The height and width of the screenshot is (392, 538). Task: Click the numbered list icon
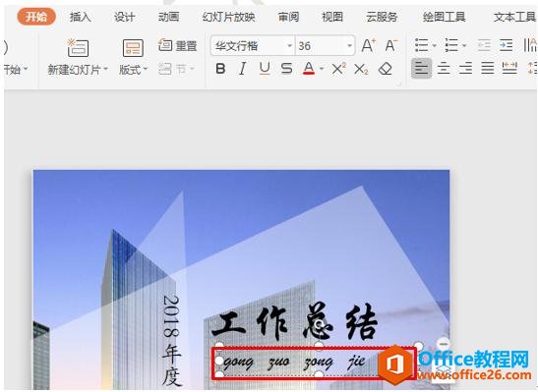click(451, 45)
